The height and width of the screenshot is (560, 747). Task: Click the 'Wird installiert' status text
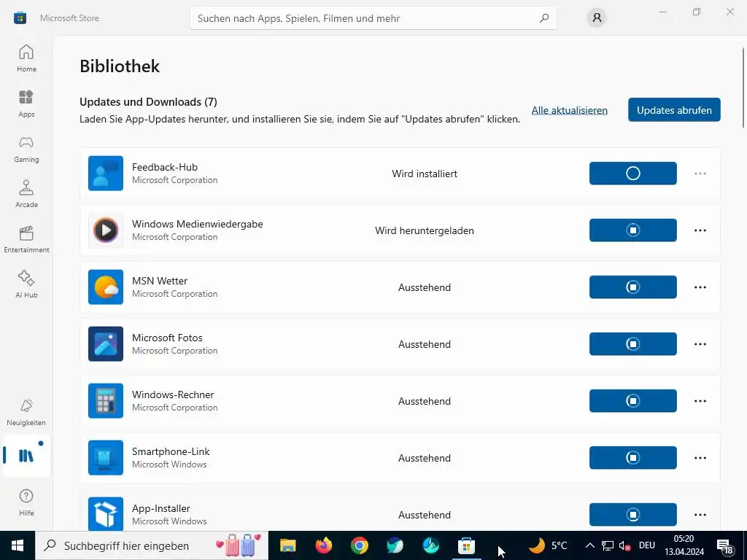[425, 174]
